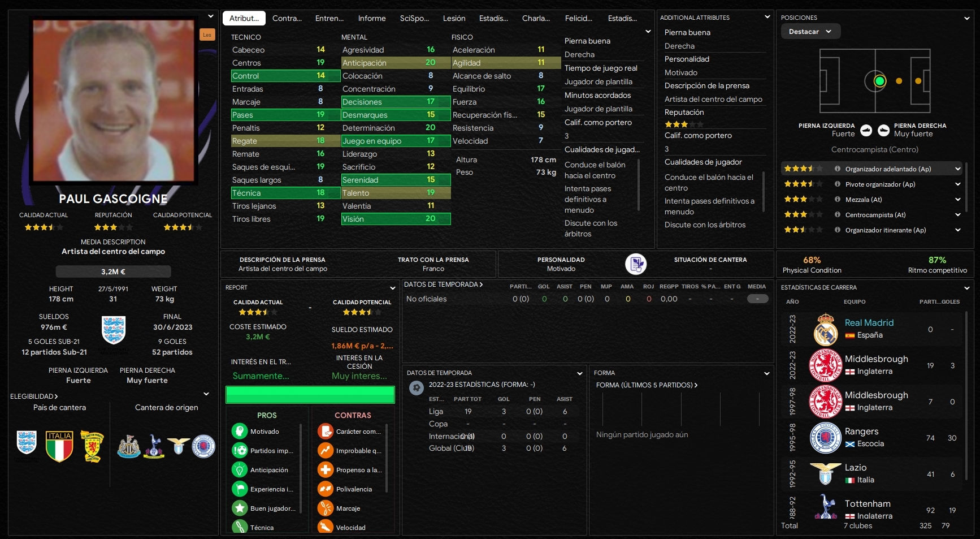This screenshot has width=980, height=539.
Task: Click the Determinación attribute row
Action: click(x=396, y=128)
